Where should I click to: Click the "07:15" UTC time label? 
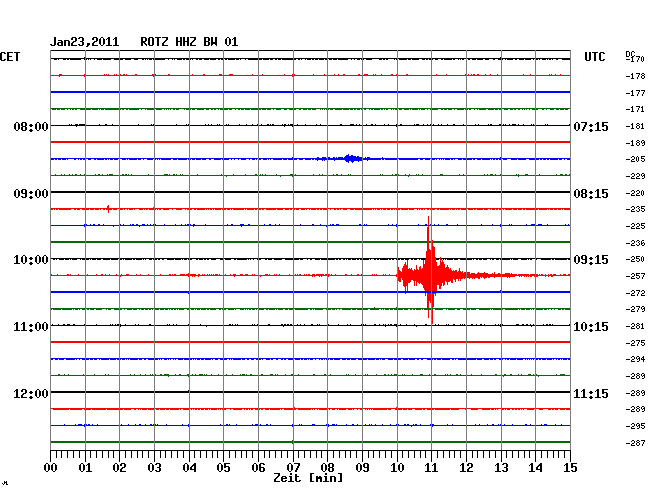(591, 126)
